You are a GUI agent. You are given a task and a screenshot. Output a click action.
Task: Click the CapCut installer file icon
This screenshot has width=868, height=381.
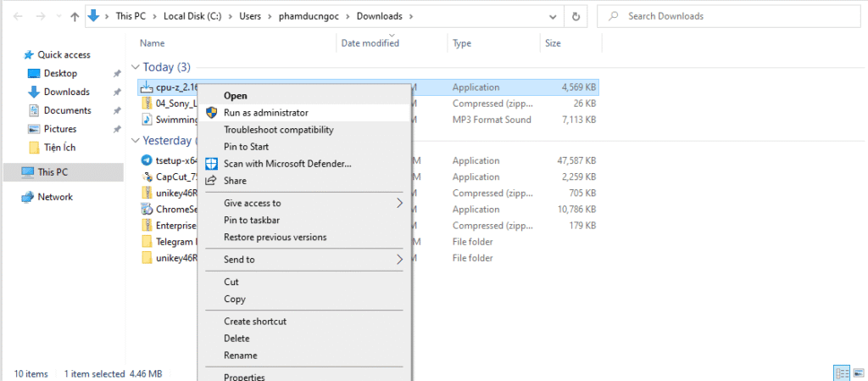pos(147,176)
